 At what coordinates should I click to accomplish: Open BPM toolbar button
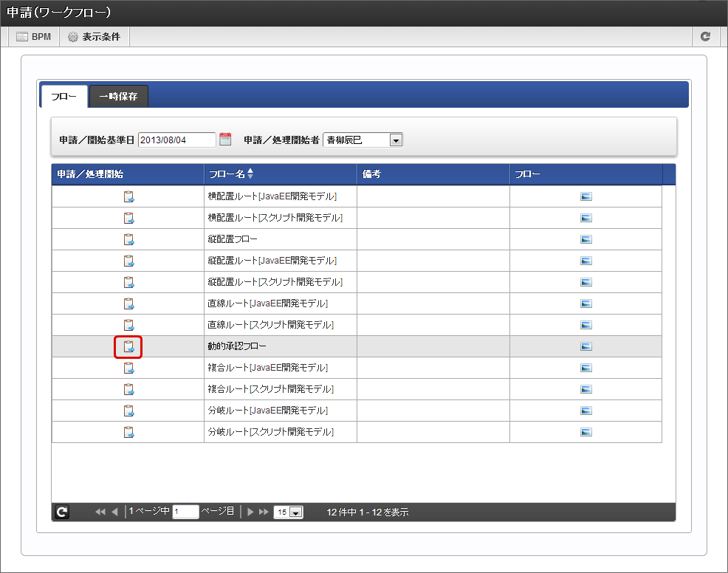[34, 36]
